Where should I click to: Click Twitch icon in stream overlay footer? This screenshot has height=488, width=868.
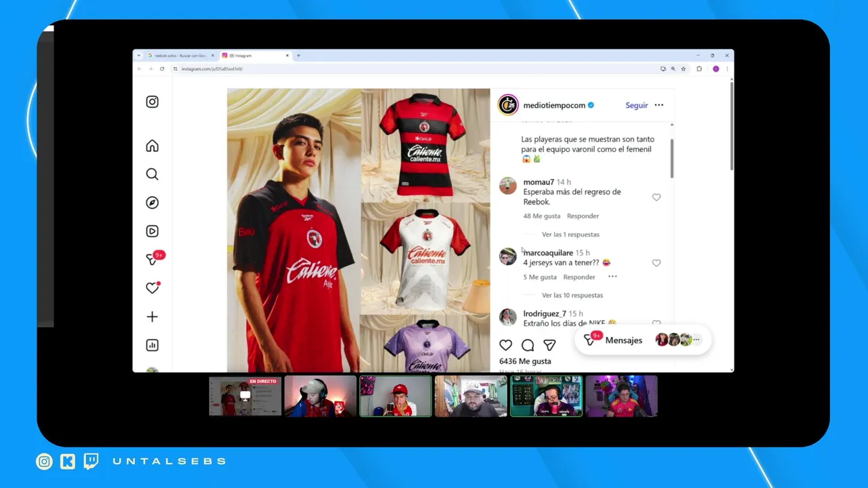(91, 462)
